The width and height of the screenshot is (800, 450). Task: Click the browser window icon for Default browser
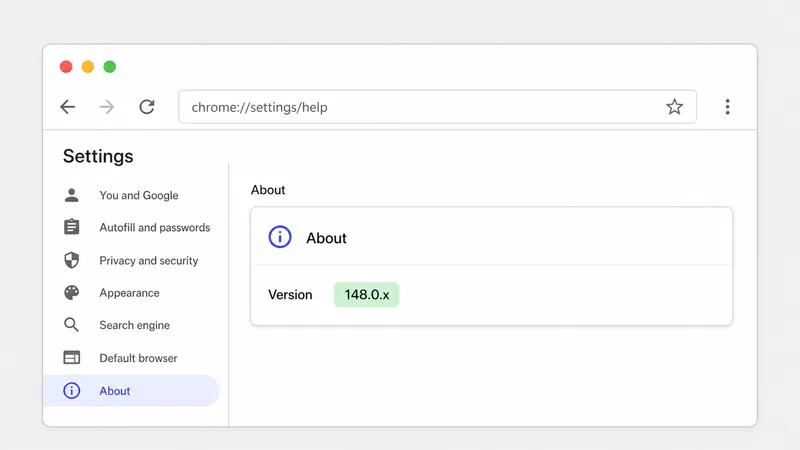click(71, 358)
